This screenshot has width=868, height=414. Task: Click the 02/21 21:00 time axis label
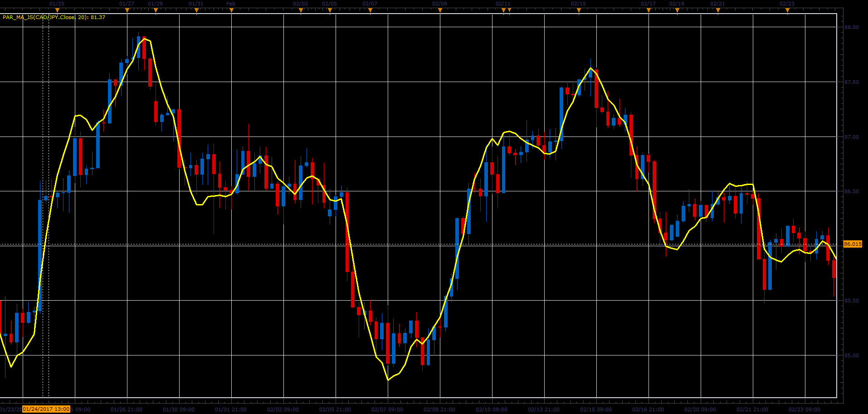pos(752,409)
